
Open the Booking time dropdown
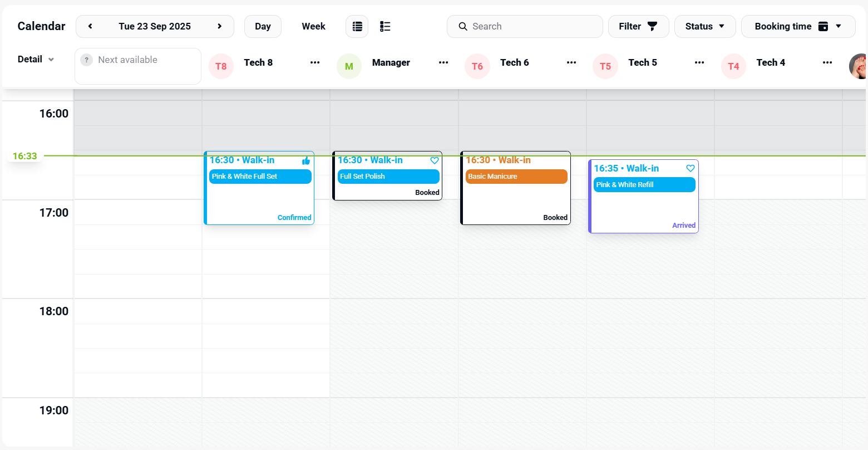(798, 26)
